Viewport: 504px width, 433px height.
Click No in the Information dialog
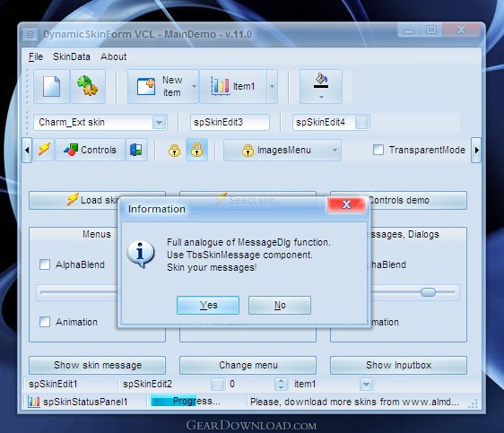[280, 305]
